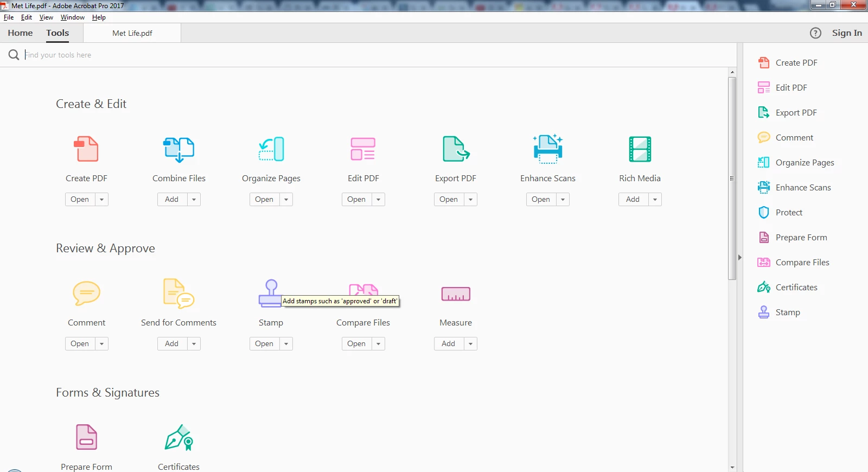Select the Tools tab

click(58, 33)
